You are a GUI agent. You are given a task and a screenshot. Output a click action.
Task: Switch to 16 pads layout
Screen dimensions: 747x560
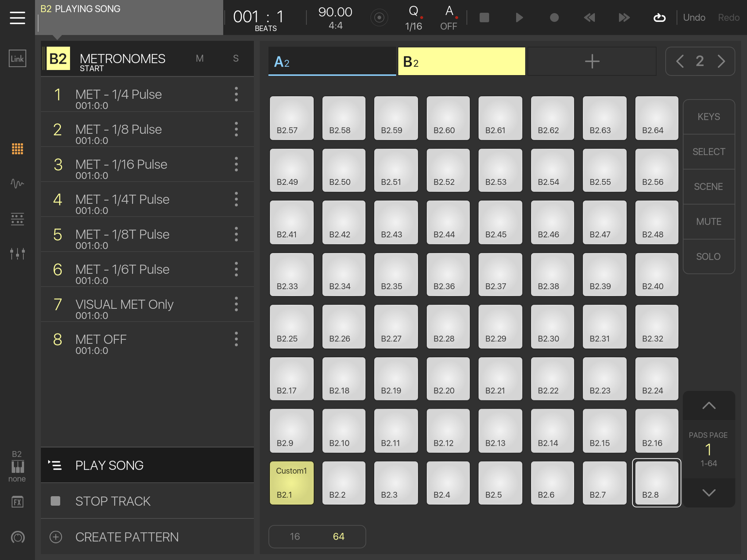click(295, 536)
